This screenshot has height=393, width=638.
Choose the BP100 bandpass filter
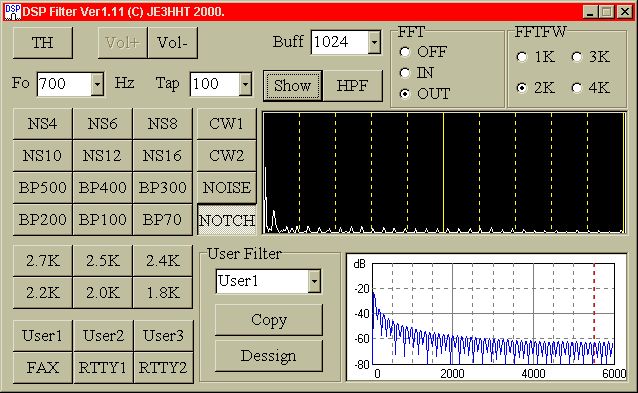coord(103,220)
